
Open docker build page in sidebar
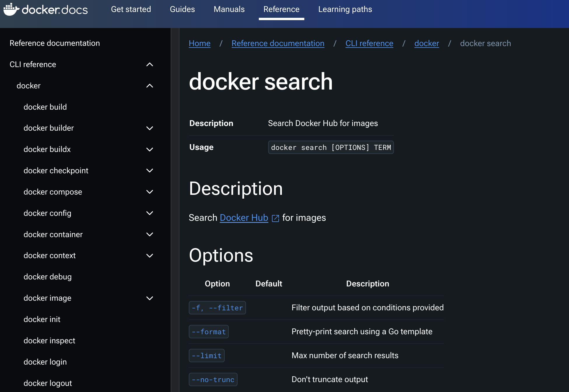[45, 107]
